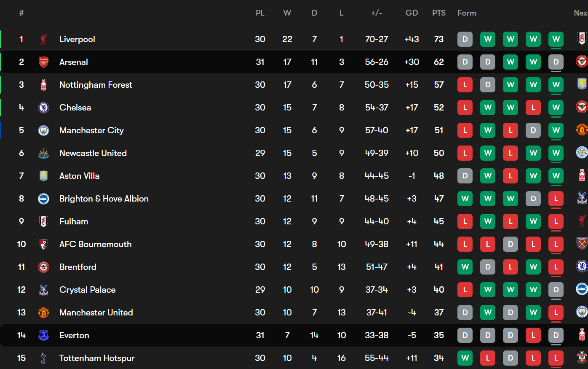Select the Manchester United table row
588x369 pixels.
(294, 312)
